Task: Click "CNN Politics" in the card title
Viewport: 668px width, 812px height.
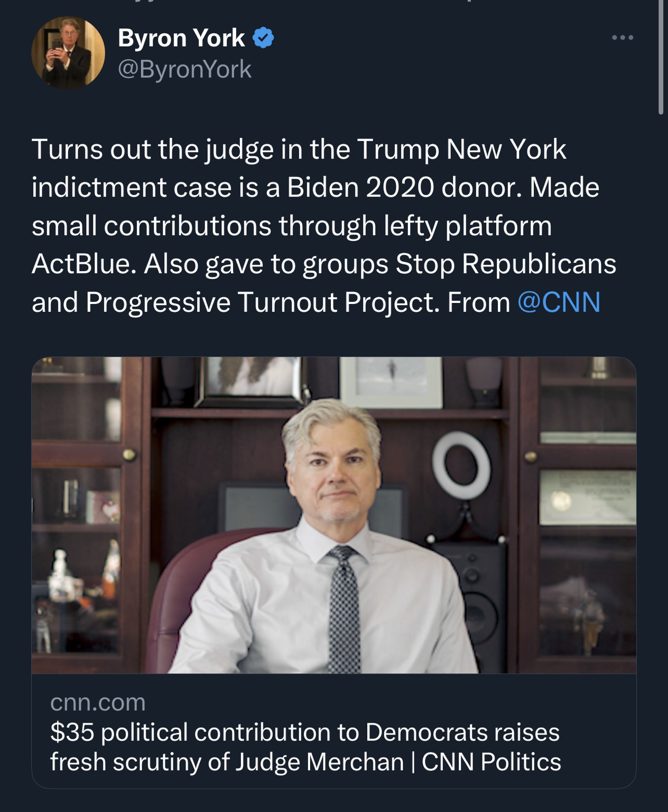Action: (491, 762)
